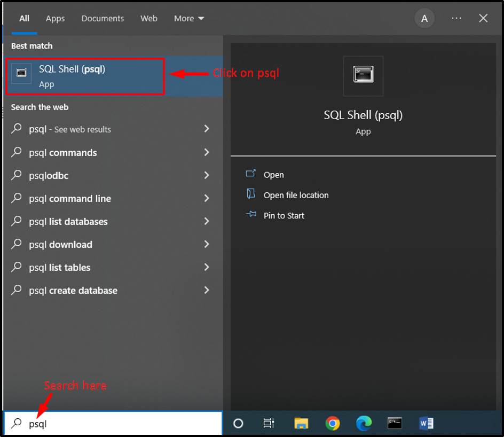Select the Web search filter

[149, 18]
